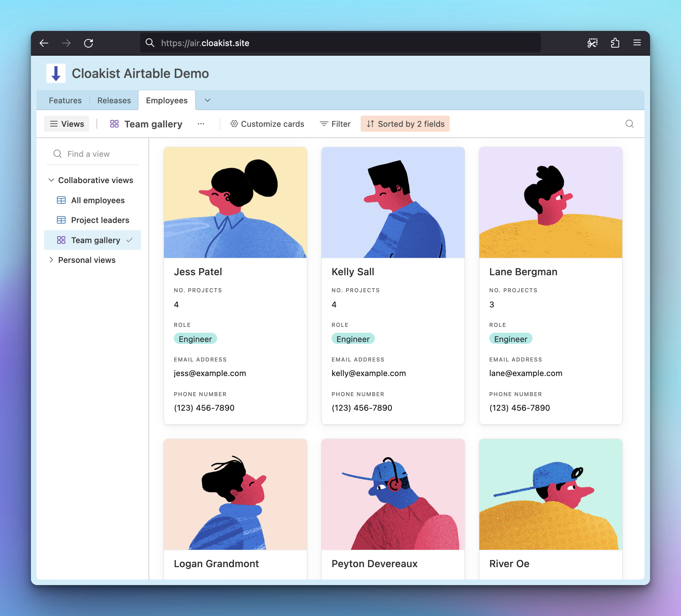The height and width of the screenshot is (616, 681).
Task: Open River Oe's card photo
Action: point(550,494)
